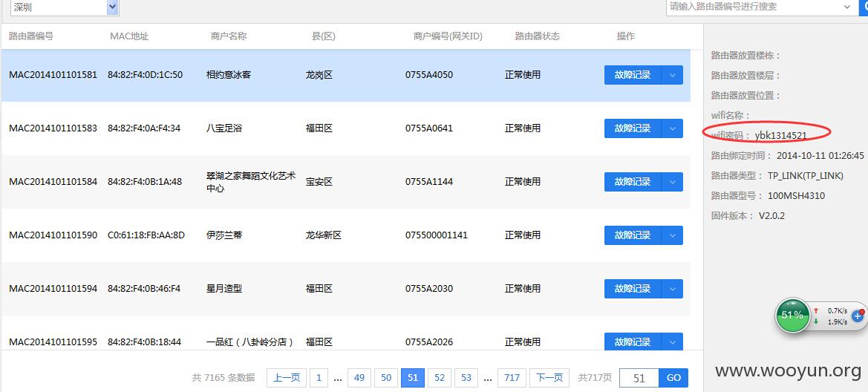Open 故障记录 for 翠湖之家舞蹈文化艺术中心
The image size is (868, 392).
[633, 182]
